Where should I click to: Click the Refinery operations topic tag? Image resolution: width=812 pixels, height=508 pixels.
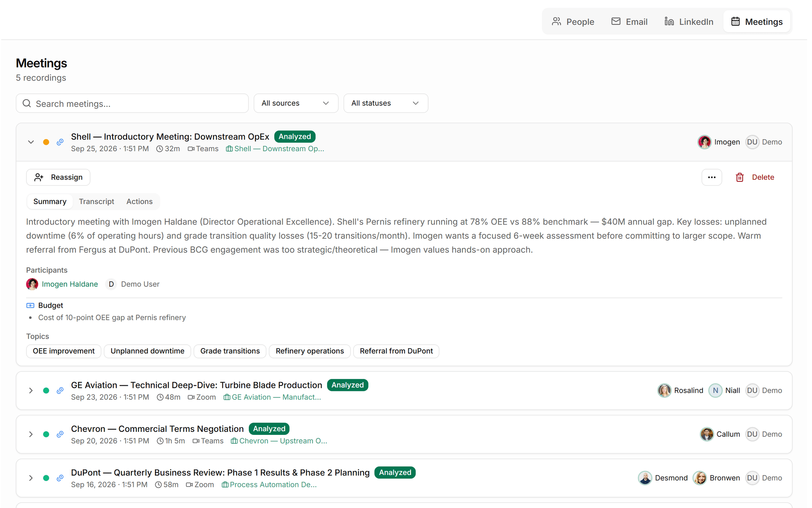(x=310, y=351)
